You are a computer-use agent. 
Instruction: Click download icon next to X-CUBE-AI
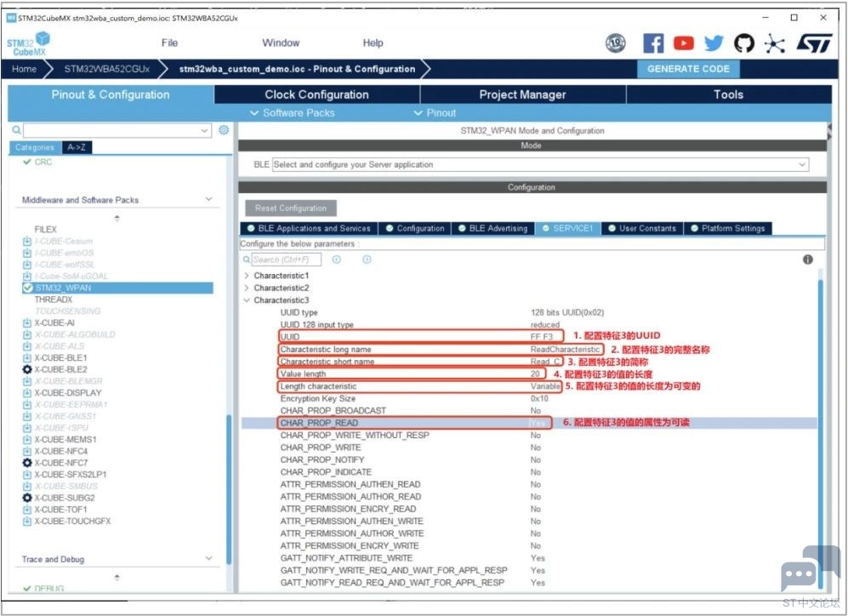coord(27,322)
